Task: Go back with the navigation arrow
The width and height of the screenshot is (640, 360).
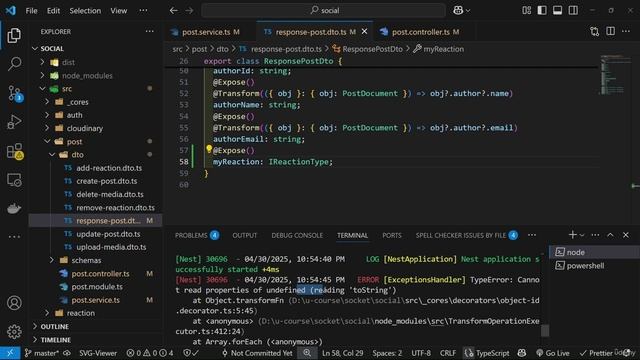Action: 173,11
